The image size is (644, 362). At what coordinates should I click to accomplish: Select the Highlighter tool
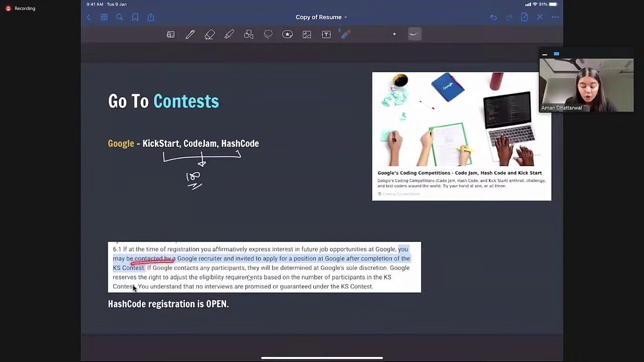pyautogui.click(x=229, y=35)
